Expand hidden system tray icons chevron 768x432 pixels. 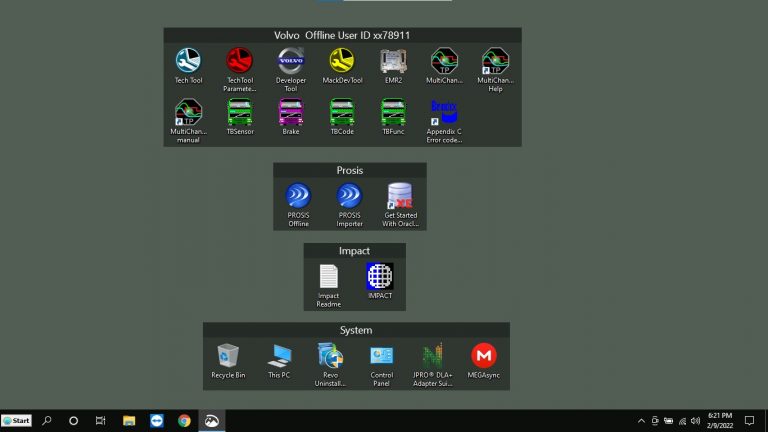[x=641, y=421]
